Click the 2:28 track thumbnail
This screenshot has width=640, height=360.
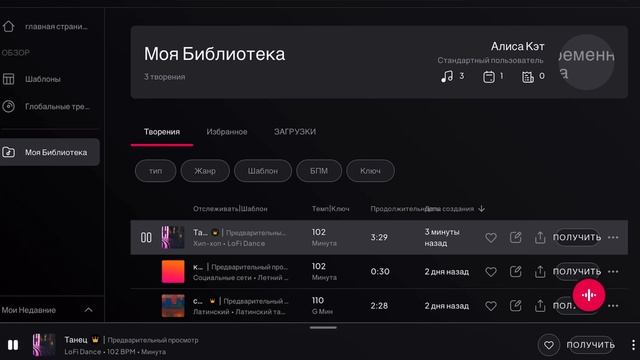coord(173,306)
